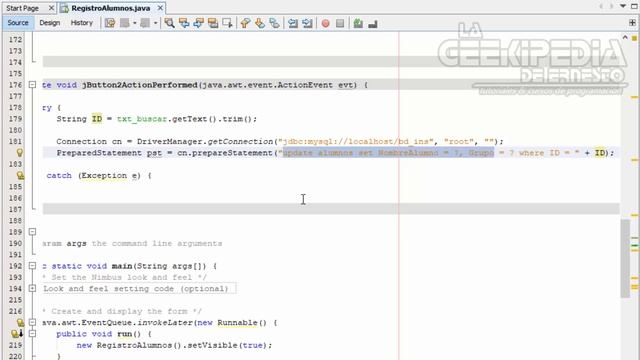640x360 pixels.
Task: Start macro recording with red circle
Action: [x=325, y=23]
